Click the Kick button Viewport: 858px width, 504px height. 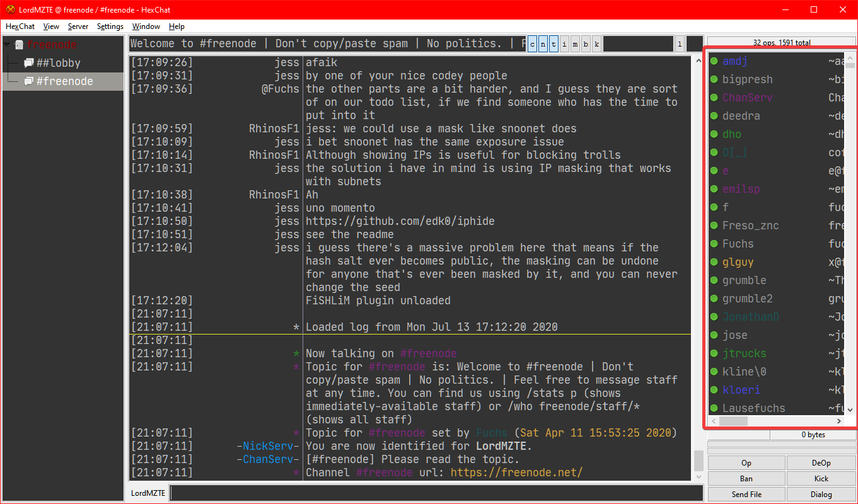pyautogui.click(x=821, y=479)
